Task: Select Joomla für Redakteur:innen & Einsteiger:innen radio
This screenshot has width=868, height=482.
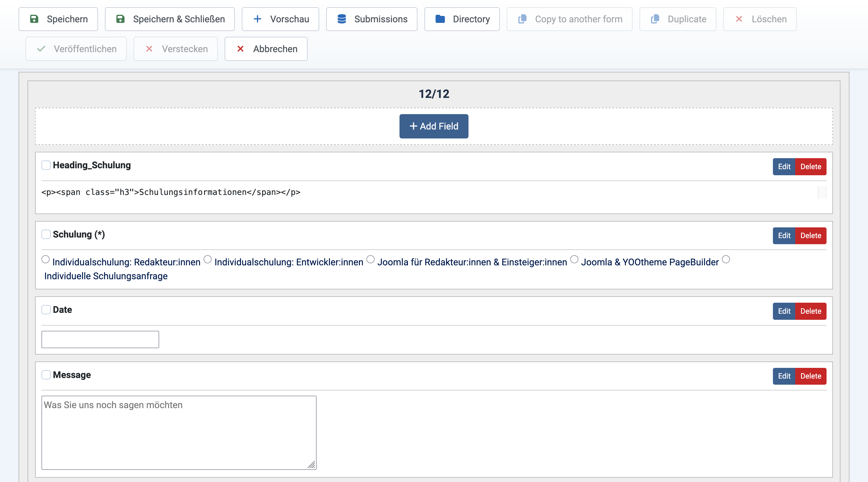Action: click(x=370, y=260)
